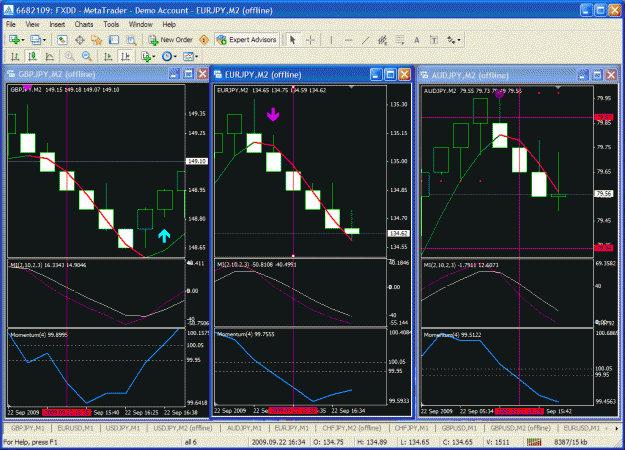Select the Equidistant Channel tool
Image resolution: width=625 pixels, height=450 pixels.
tap(383, 40)
